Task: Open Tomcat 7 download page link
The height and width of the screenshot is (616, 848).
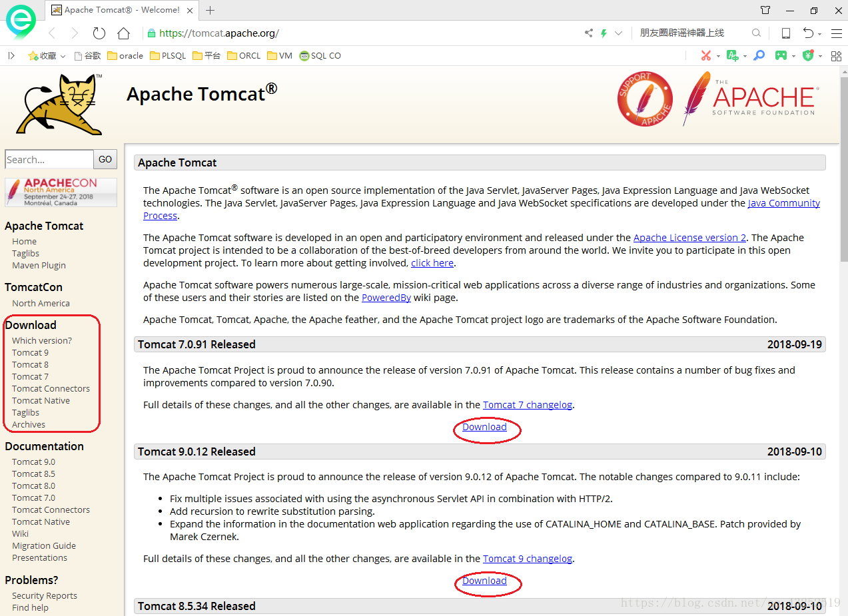Action: [x=30, y=376]
